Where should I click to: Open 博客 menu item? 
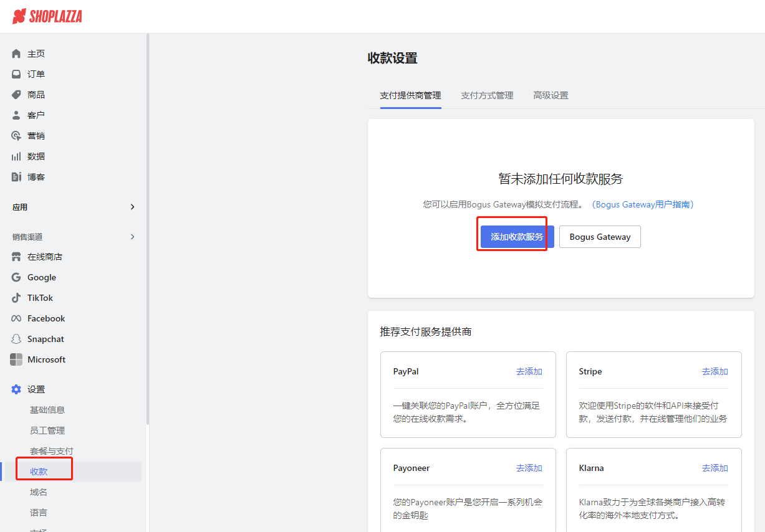pyautogui.click(x=36, y=177)
